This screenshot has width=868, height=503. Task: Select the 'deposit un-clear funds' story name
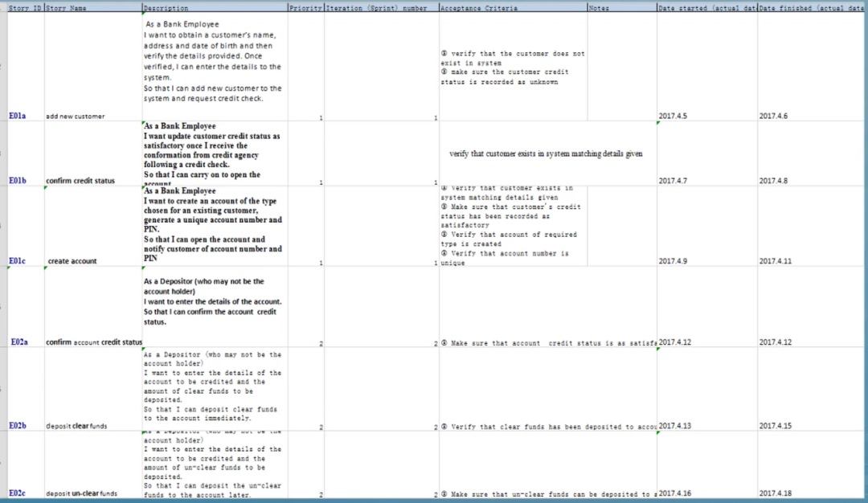coord(81,493)
